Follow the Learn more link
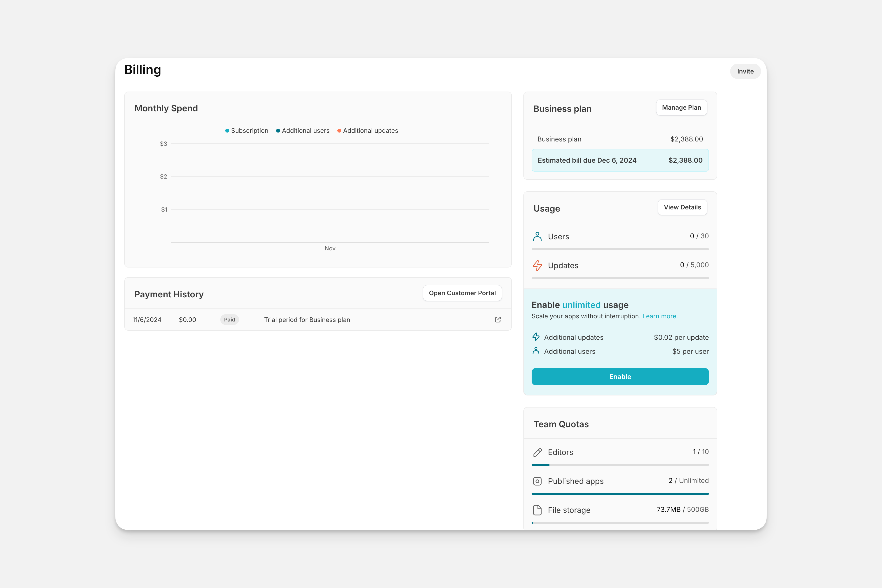The image size is (882, 588). click(x=660, y=316)
